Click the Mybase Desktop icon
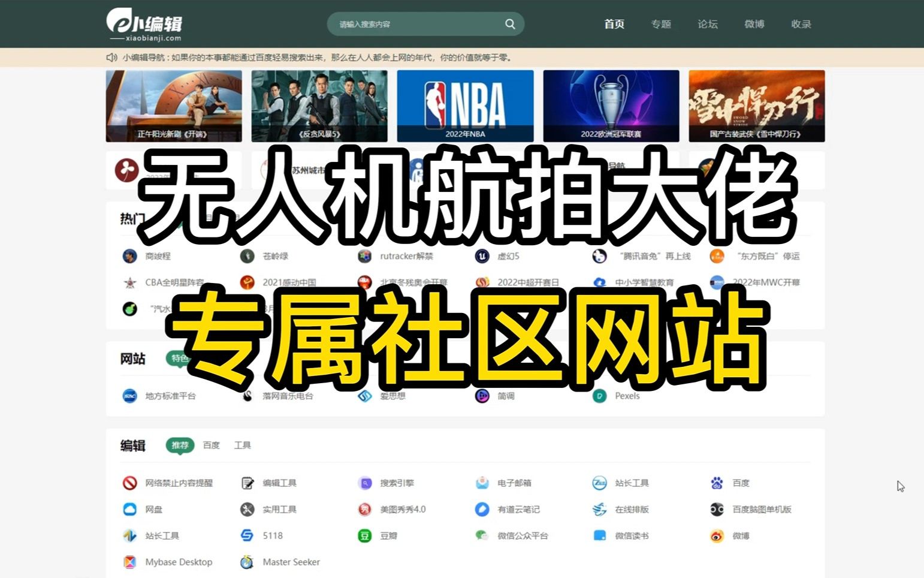This screenshot has height=578, width=924. click(x=129, y=562)
